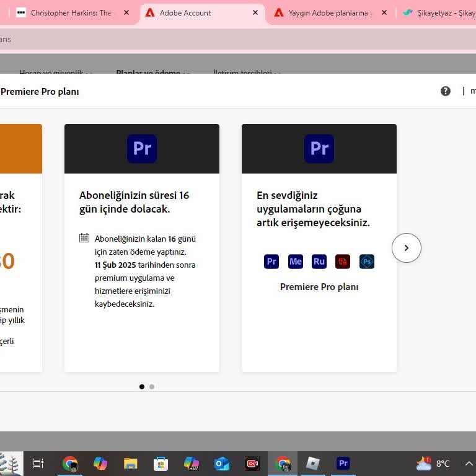
Task: Open File Explorer from the taskbar
Action: (x=131, y=464)
